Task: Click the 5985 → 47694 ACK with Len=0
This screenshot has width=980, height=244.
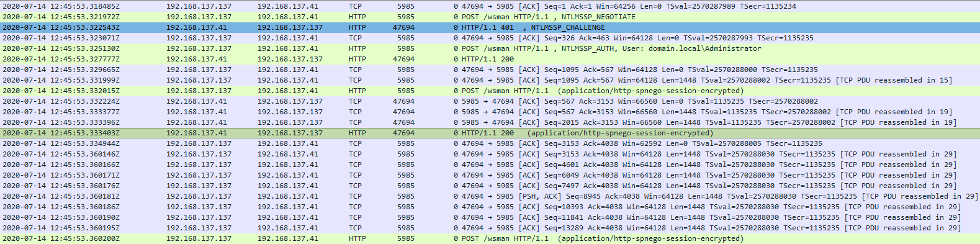Action: [x=490, y=101]
